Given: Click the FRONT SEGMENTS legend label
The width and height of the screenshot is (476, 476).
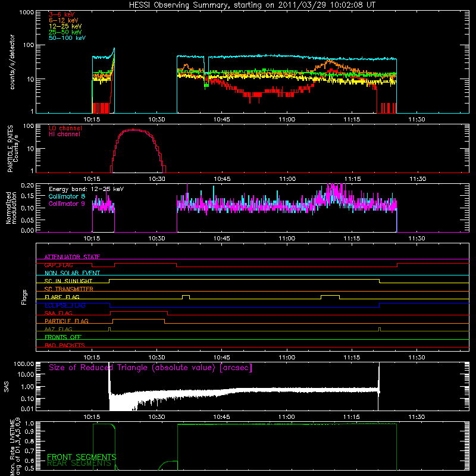Looking at the screenshot, I should tap(82, 457).
